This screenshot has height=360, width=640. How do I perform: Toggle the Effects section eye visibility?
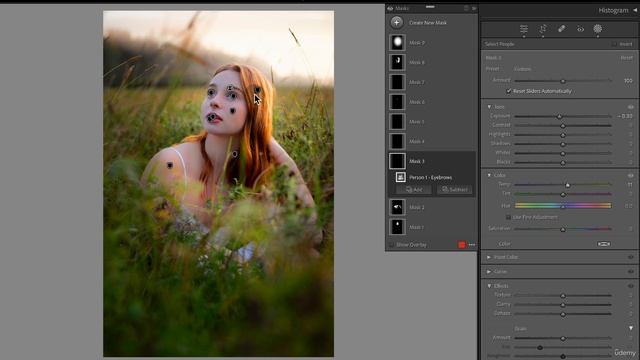pos(631,286)
